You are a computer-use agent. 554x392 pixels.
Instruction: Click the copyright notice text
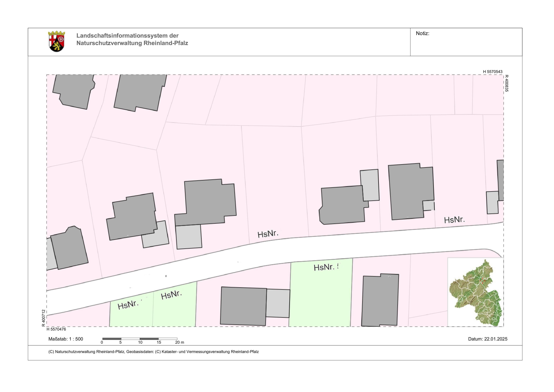tap(154, 352)
